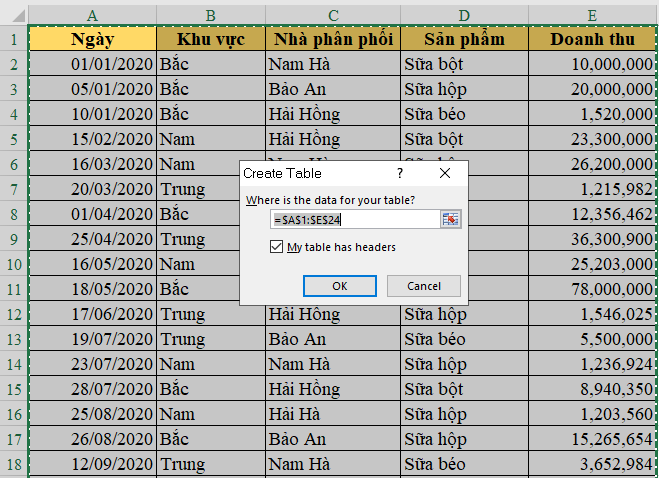Select row 1 header
Screen dimensions: 659x478
(14, 39)
